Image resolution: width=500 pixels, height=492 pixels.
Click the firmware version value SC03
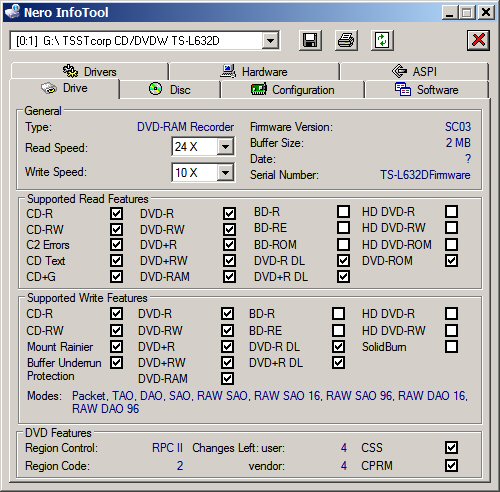pos(458,127)
